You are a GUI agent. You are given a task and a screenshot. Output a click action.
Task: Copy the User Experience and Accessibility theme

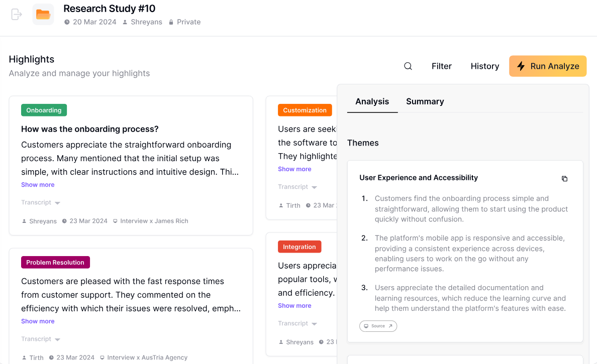(x=564, y=178)
